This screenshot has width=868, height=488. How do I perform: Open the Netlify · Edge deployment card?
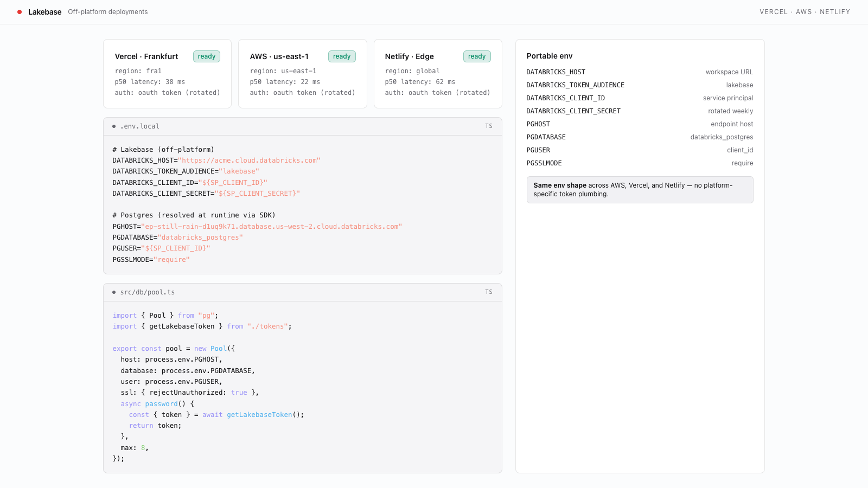point(438,74)
